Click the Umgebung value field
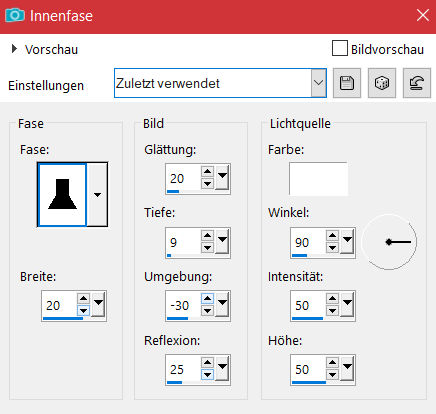436x414 pixels. [x=184, y=305]
